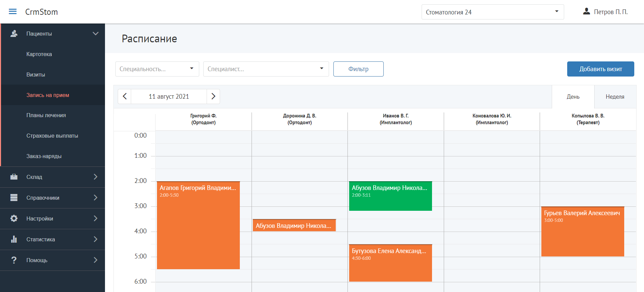Image resolution: width=644 pixels, height=292 pixels.
Task: Open Заказ-наряды in the sidebar
Action: click(x=53, y=156)
